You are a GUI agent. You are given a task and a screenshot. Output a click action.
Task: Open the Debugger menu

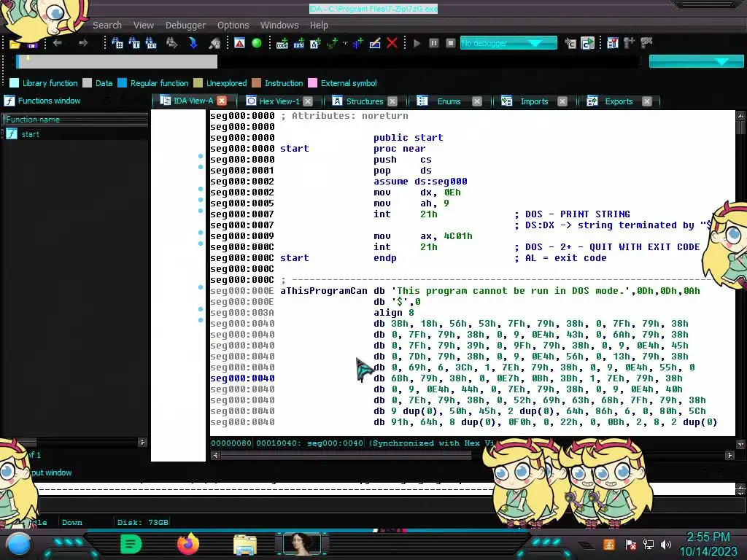[185, 26]
